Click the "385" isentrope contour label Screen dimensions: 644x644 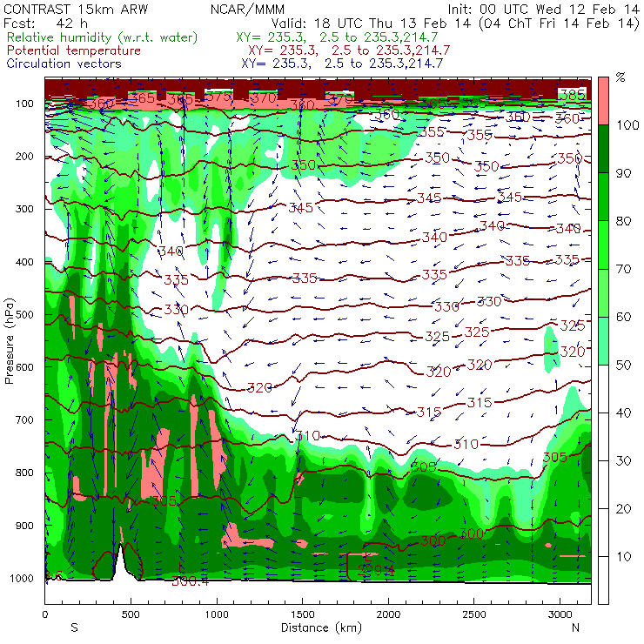coord(573,95)
